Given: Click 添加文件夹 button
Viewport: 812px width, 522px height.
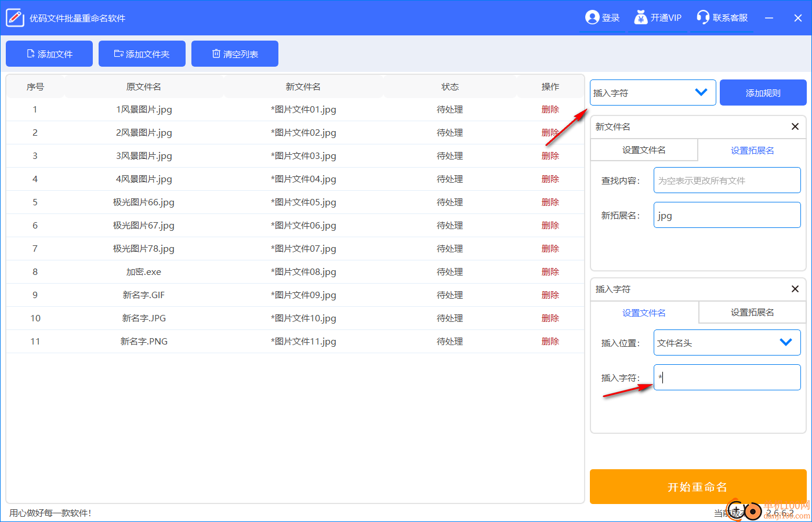Looking at the screenshot, I should [142, 54].
